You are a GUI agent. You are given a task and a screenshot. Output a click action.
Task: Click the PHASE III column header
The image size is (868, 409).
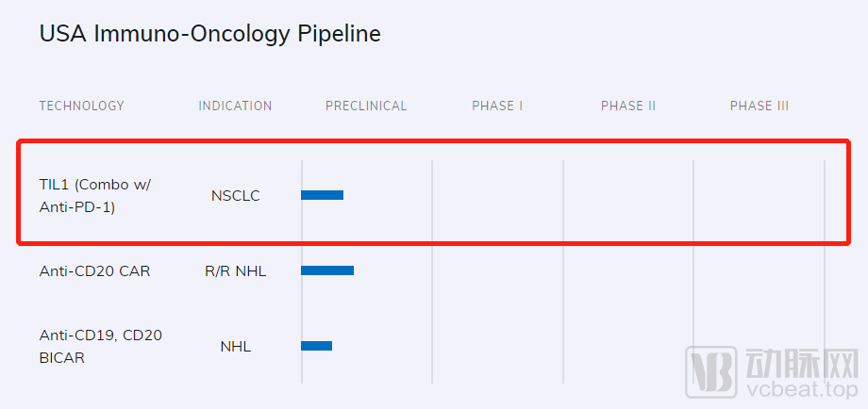coord(759,106)
